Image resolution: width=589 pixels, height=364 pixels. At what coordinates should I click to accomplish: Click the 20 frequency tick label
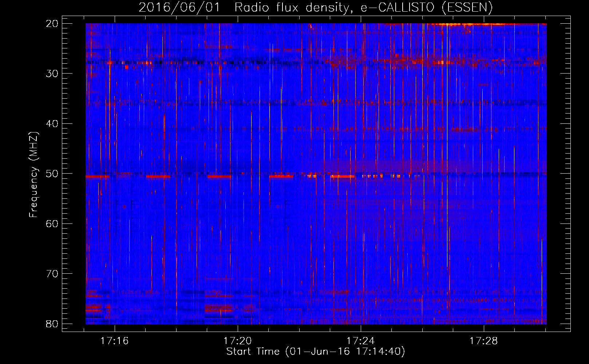click(x=52, y=24)
